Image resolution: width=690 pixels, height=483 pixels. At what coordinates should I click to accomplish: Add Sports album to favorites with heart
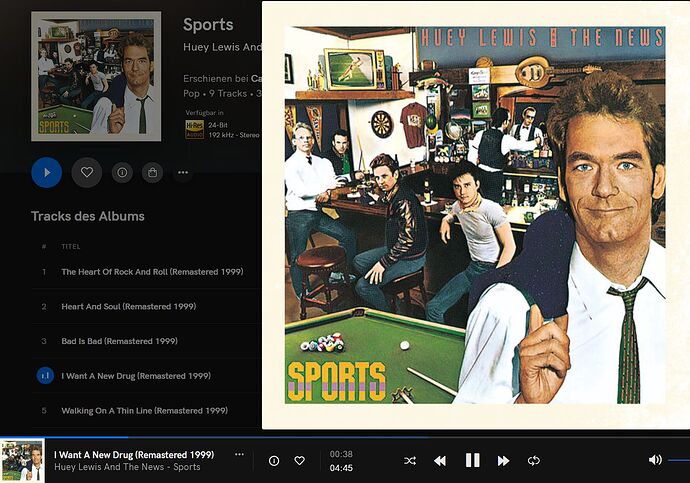click(87, 172)
